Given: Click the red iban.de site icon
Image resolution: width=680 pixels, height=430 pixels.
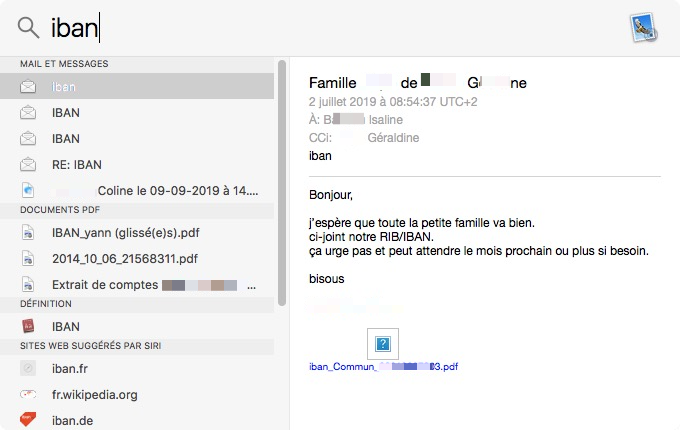Looking at the screenshot, I should click(28, 420).
